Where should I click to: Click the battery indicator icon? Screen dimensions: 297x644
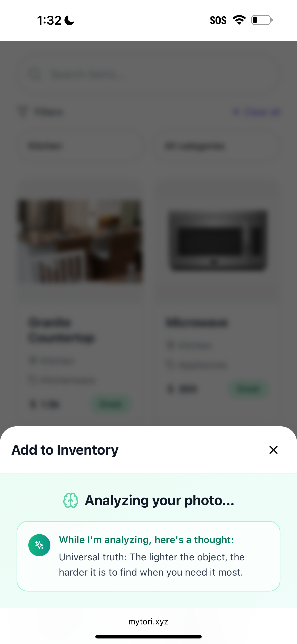[262, 20]
